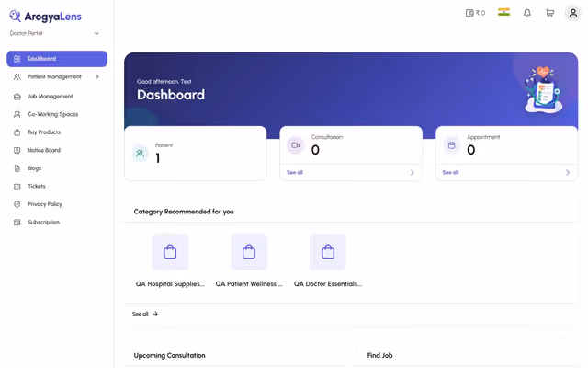Click the Consultation card chevron arrow
This screenshot has width=588, height=368.
pyautogui.click(x=412, y=172)
